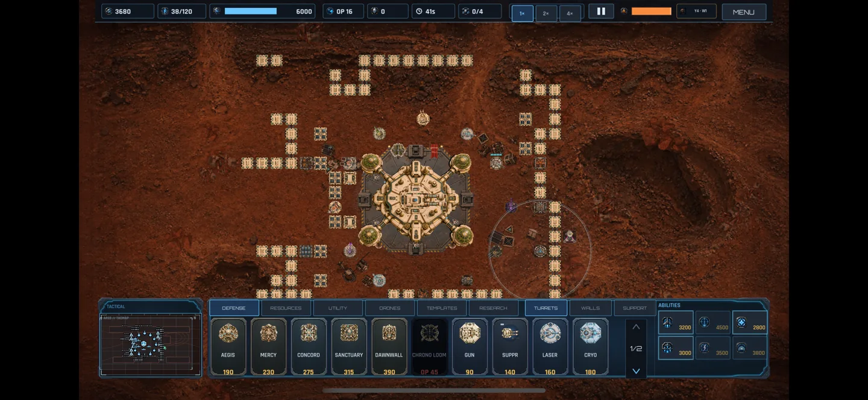This screenshot has height=400, width=868.
Task: Set game speed to 2x
Action: click(546, 13)
